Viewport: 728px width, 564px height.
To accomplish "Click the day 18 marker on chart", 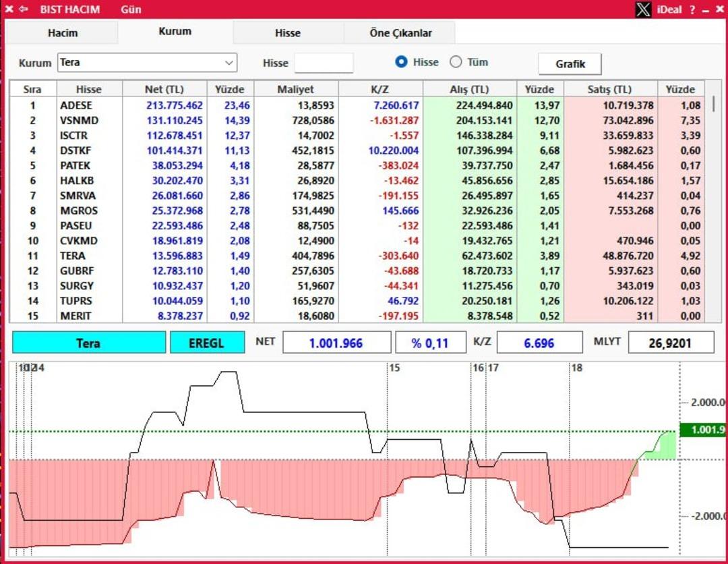I will pos(576,368).
